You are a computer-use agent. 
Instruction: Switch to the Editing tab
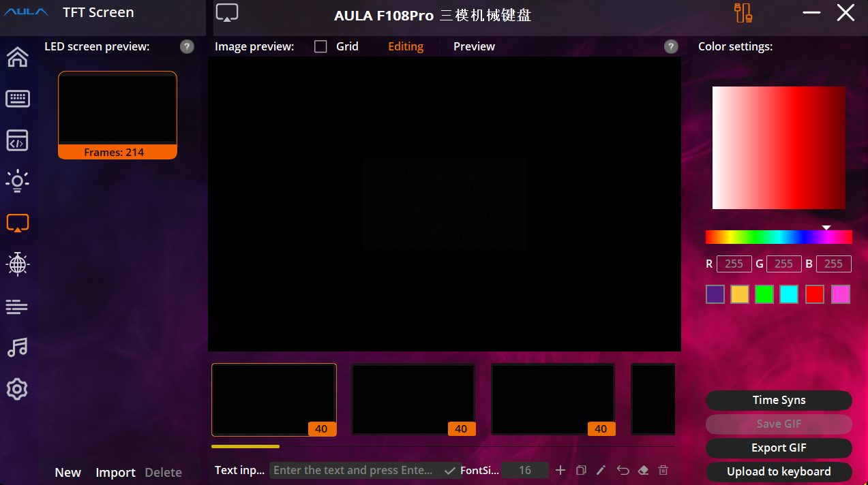point(406,46)
